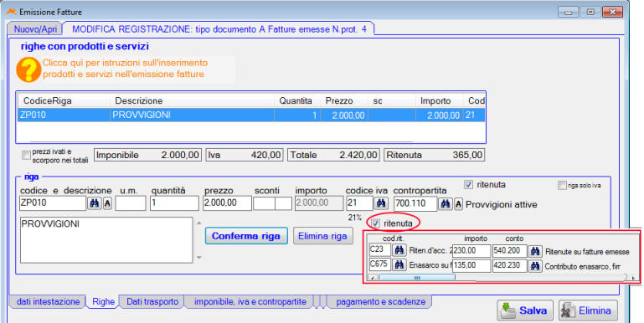Click the CodiceRiga column header
The height and width of the screenshot is (323, 644).
[64, 101]
